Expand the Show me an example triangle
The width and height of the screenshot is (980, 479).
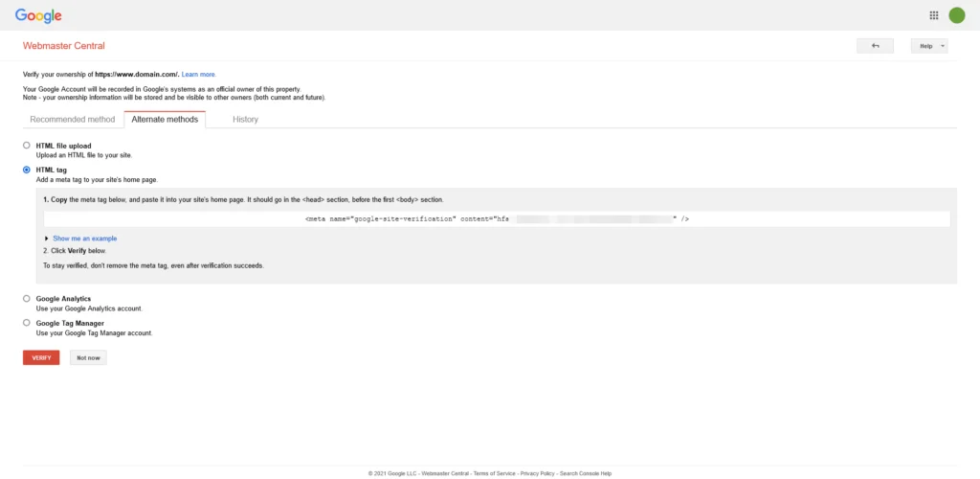click(x=47, y=239)
